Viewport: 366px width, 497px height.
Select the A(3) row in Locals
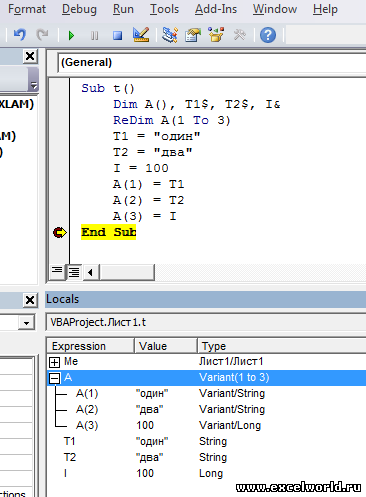[x=206, y=426]
